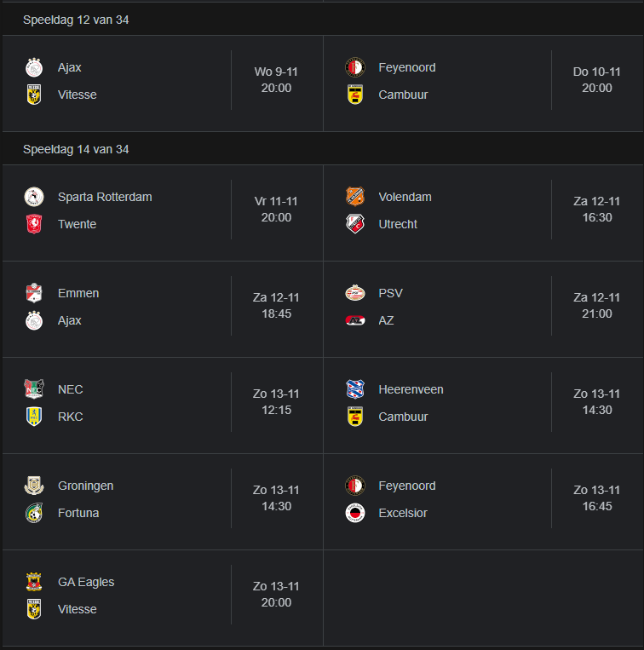The image size is (644, 650).
Task: Click the Zo 13-11 16:45 kickoff time
Action: point(597,498)
